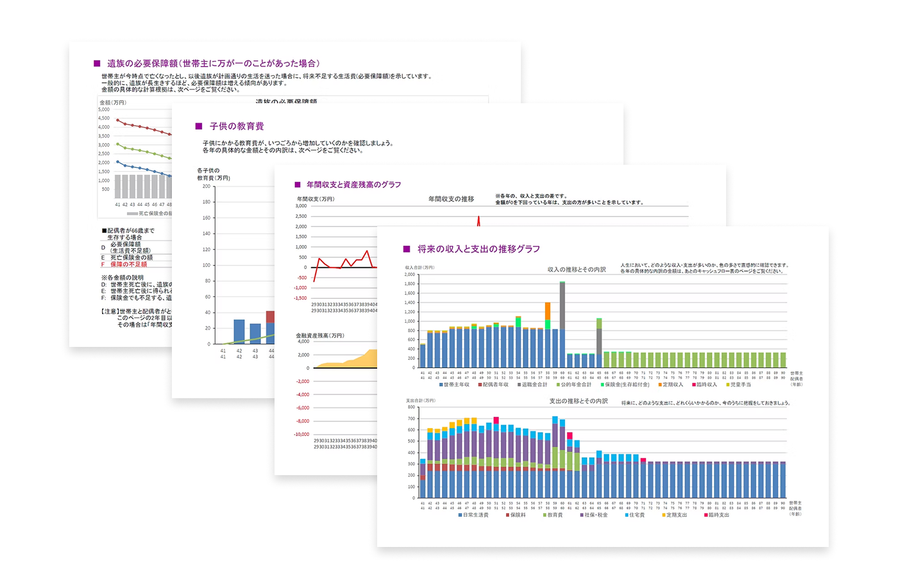Select the 公的年金合計 legend entry
The image size is (898, 588).
coord(576,385)
